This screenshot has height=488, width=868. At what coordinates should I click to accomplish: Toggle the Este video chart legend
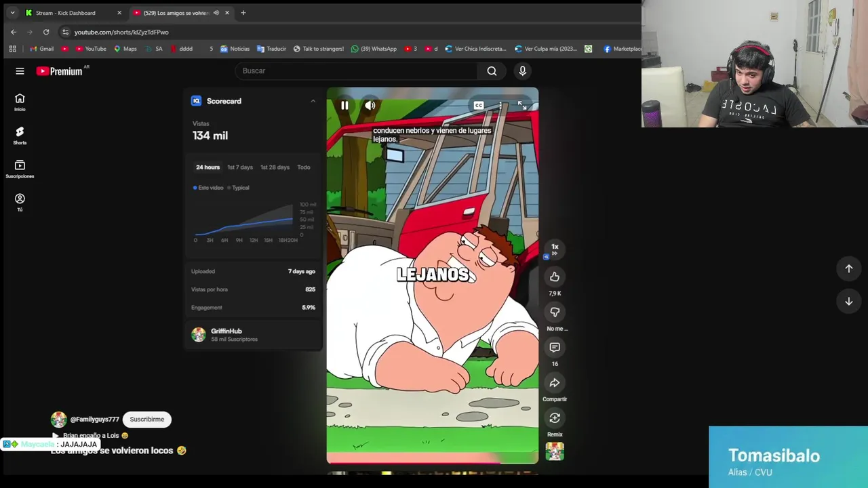point(208,188)
